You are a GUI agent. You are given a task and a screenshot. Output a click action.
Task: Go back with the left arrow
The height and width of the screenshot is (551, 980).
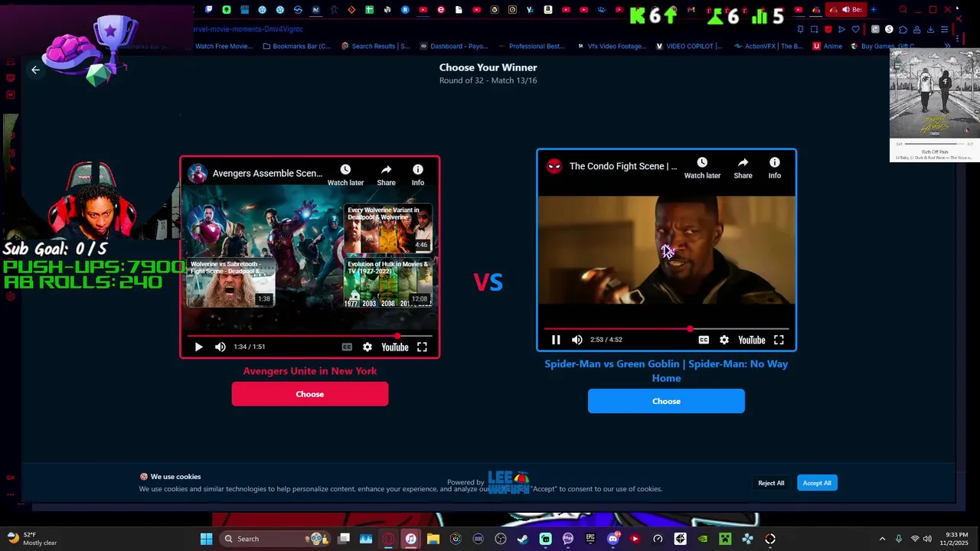click(x=35, y=70)
